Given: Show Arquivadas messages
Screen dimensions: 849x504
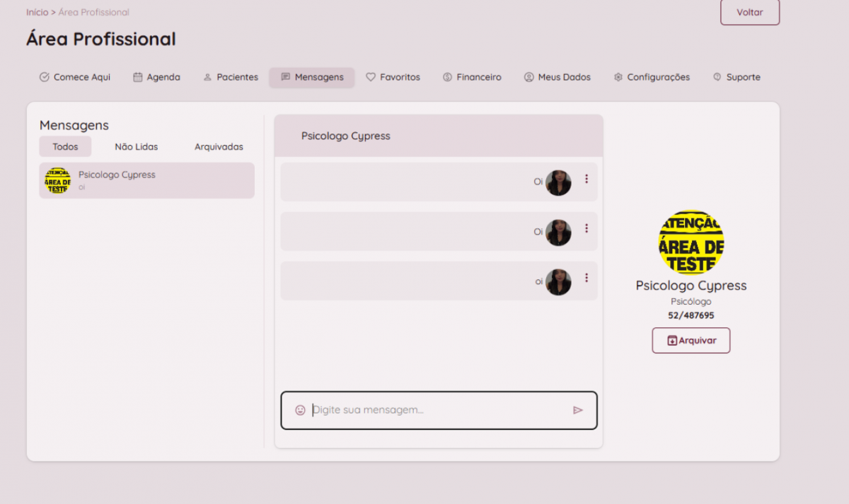Looking at the screenshot, I should 219,147.
